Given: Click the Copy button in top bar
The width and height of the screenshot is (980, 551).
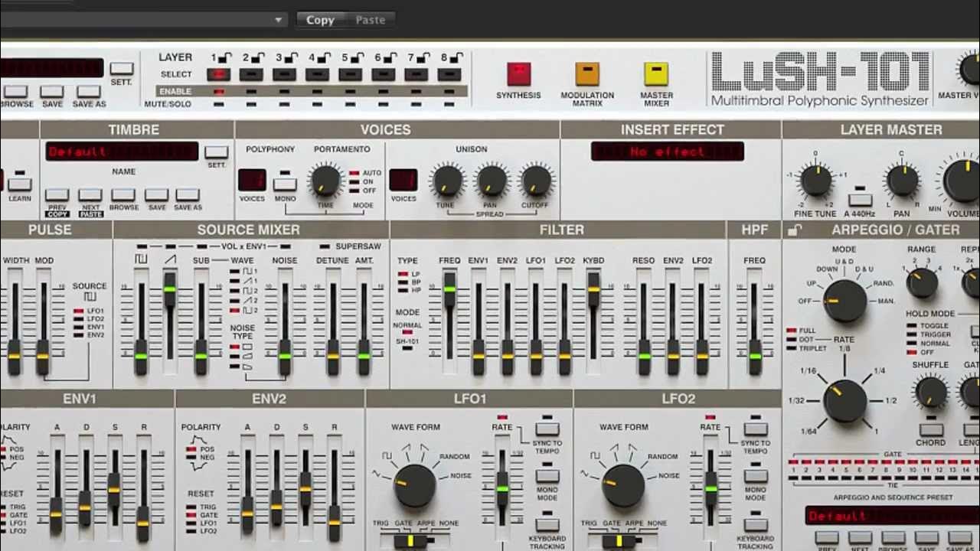Looking at the screenshot, I should (x=320, y=21).
